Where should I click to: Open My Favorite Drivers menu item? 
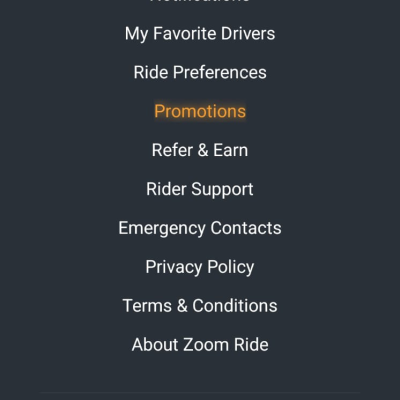[200, 34]
